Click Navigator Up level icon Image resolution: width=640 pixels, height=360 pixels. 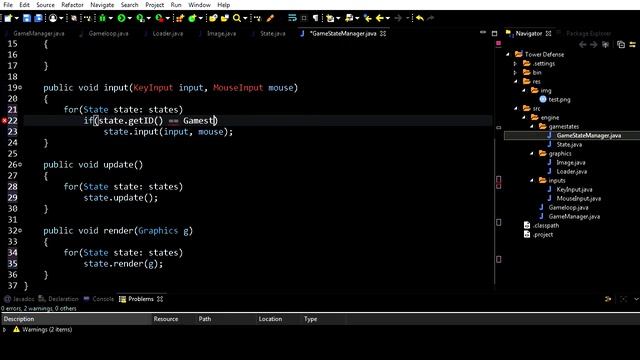[x=605, y=44]
